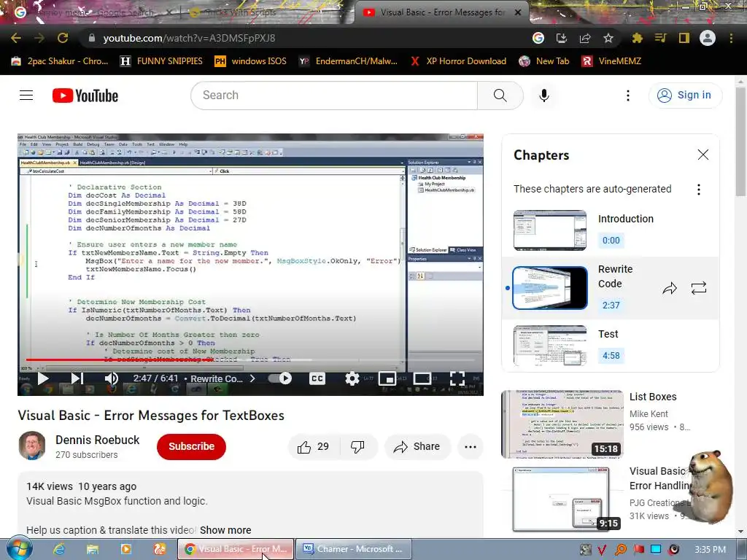Open the Chrome side panel icon
The image size is (747, 560).
click(x=684, y=38)
